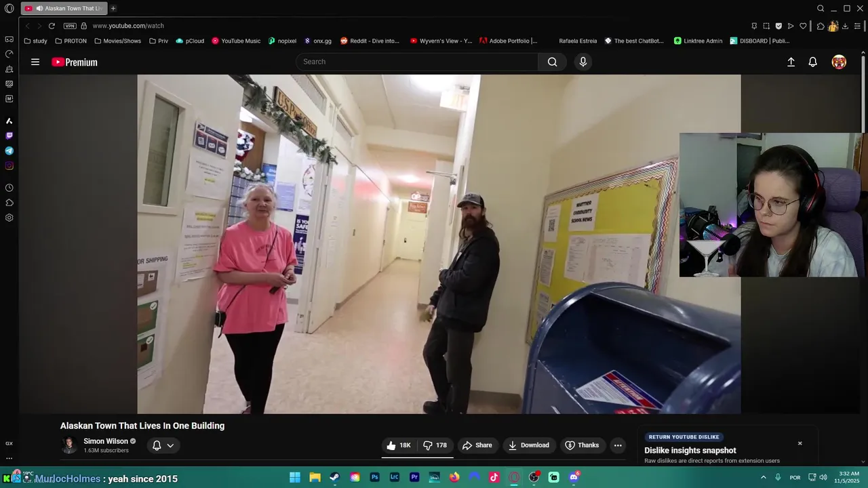Close the Dislike insights snapshot panel

[800, 443]
